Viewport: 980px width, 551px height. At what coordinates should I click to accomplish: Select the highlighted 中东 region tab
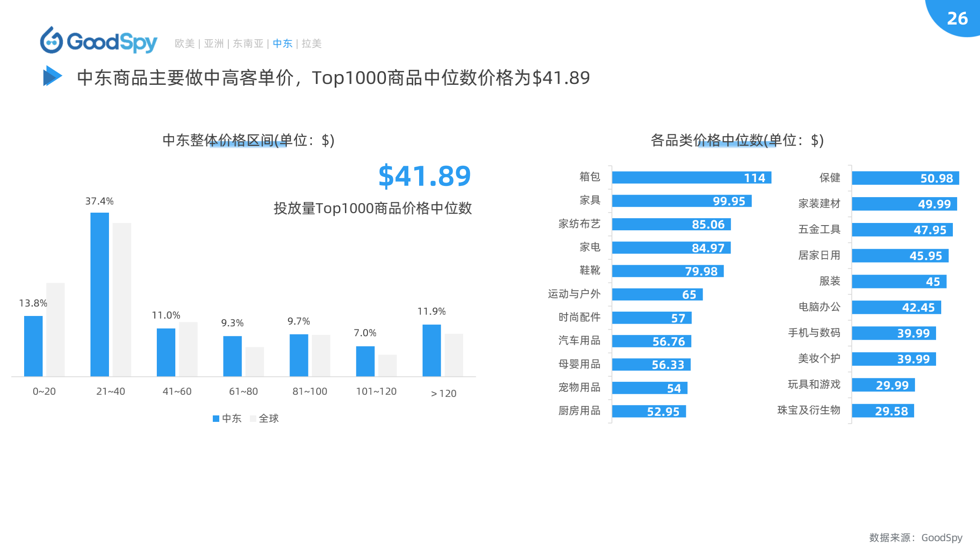click(x=283, y=43)
